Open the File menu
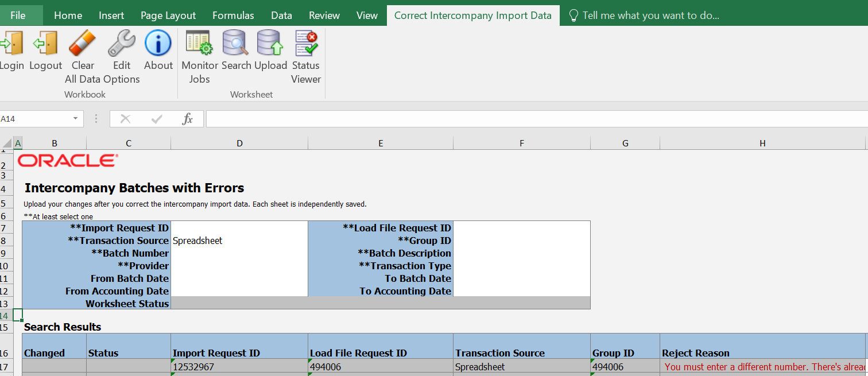868x376 pixels. click(18, 15)
